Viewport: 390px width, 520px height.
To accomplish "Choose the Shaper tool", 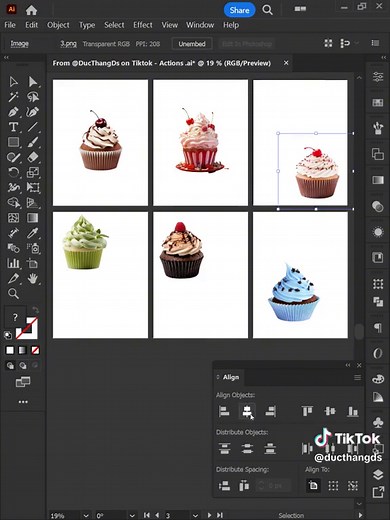I will click(13, 157).
